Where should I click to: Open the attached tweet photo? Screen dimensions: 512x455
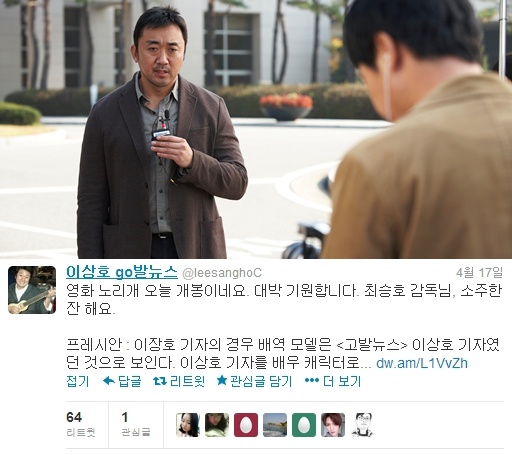[x=256, y=129]
